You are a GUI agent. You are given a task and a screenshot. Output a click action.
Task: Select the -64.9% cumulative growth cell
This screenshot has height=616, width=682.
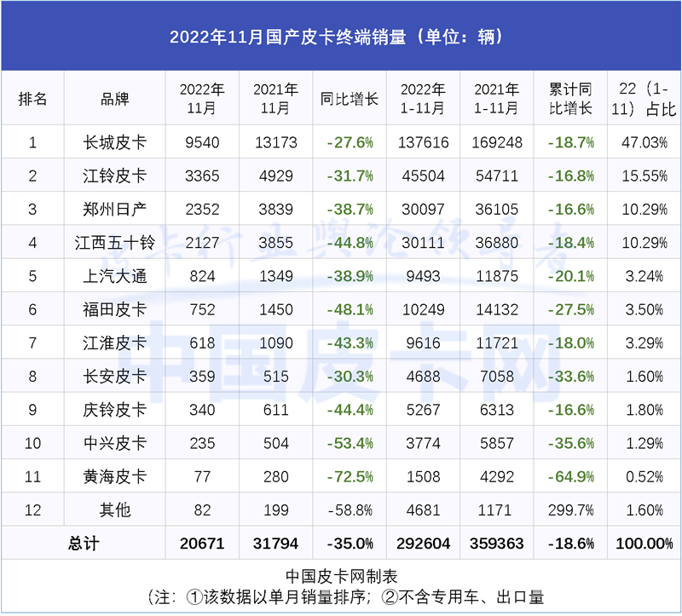(570, 477)
